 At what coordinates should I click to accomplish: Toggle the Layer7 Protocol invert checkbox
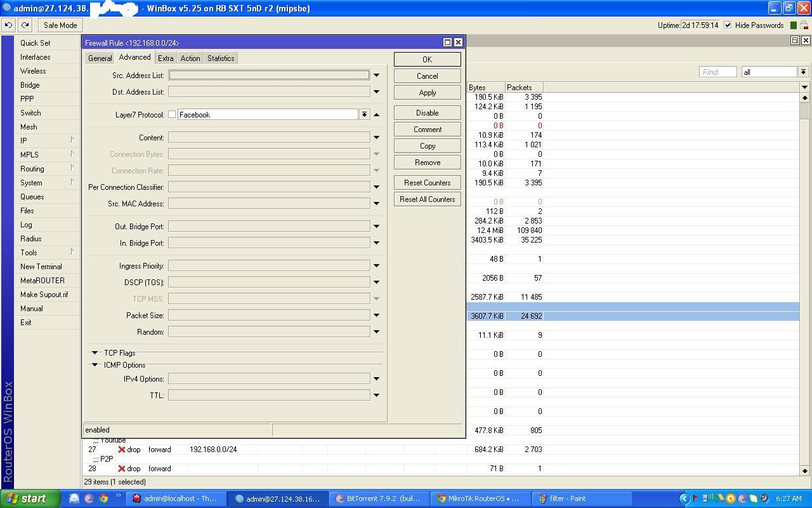[172, 115]
